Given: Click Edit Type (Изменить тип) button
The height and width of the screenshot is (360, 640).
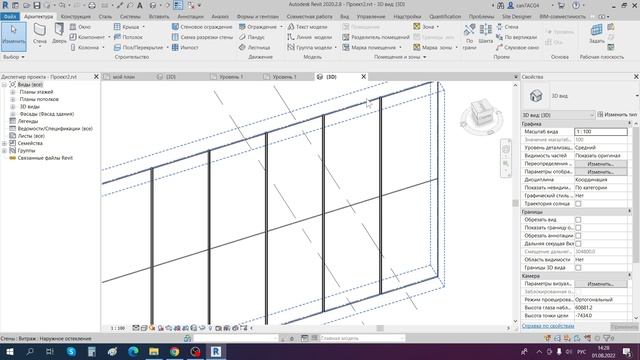Looking at the screenshot, I should 617,115.
